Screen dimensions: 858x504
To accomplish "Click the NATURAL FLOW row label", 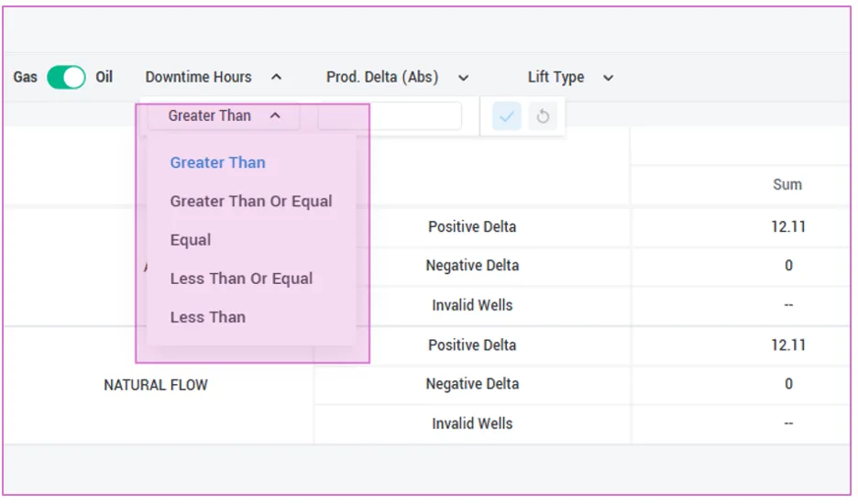I will click(x=156, y=385).
